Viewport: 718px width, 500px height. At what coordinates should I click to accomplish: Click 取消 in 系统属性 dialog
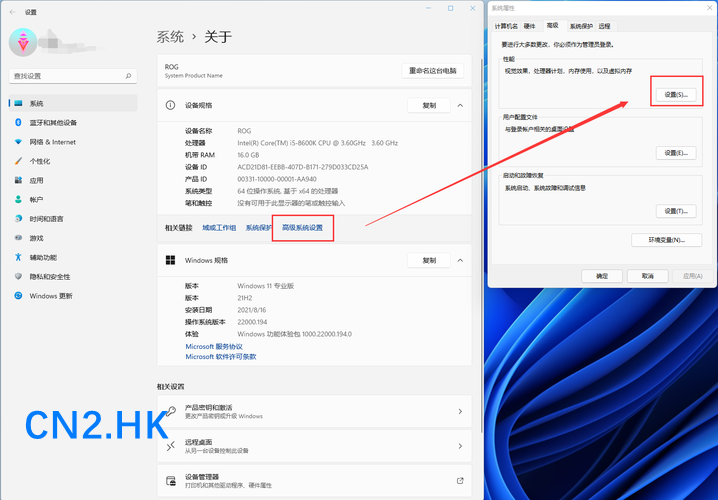[x=647, y=276]
